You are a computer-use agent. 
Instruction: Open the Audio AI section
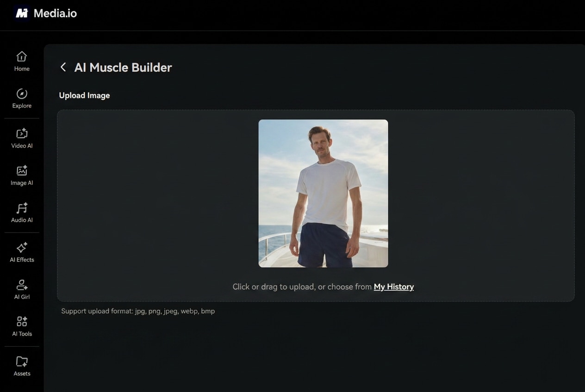[22, 213]
